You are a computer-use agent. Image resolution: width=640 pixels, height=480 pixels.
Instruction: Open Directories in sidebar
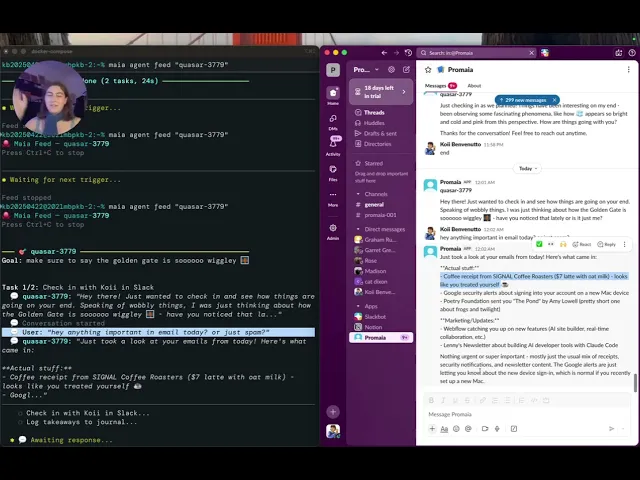pos(381,144)
